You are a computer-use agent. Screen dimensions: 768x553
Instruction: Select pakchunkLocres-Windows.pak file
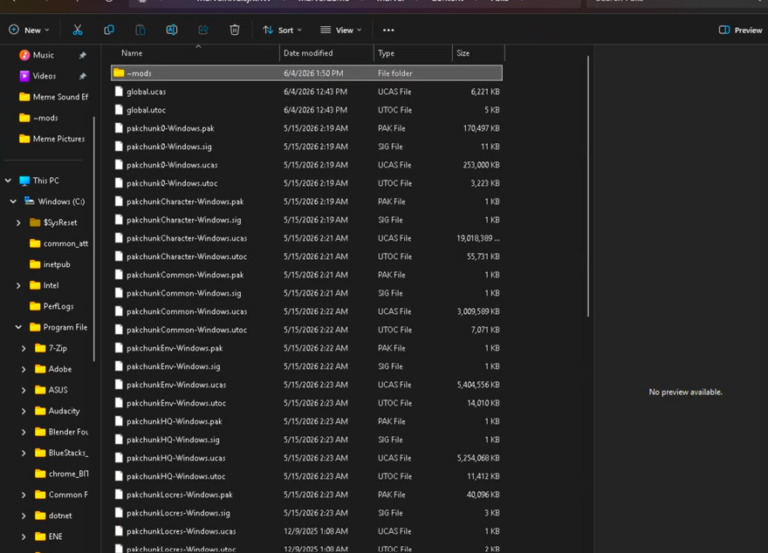(307, 495)
